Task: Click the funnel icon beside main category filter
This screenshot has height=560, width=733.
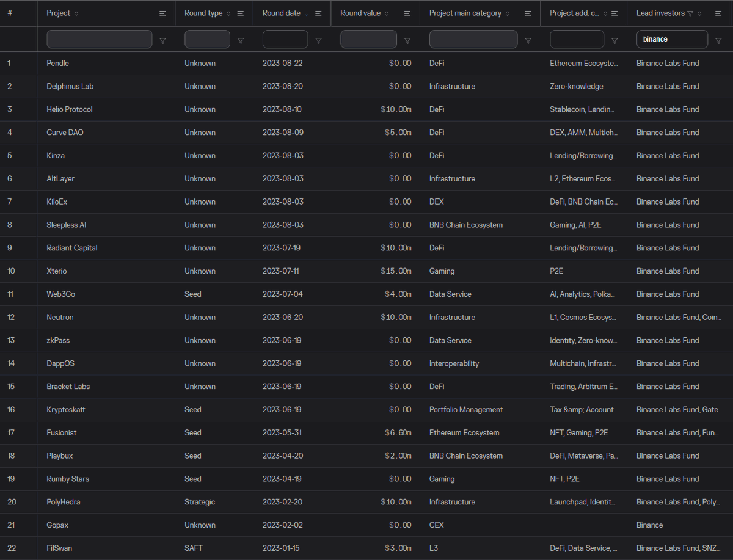Action: point(528,40)
